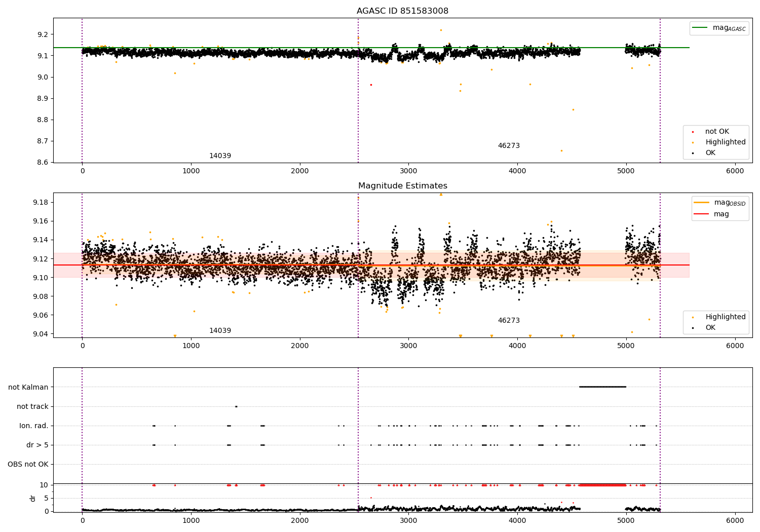Click the 8.6 tick label on top plot

click(42, 163)
